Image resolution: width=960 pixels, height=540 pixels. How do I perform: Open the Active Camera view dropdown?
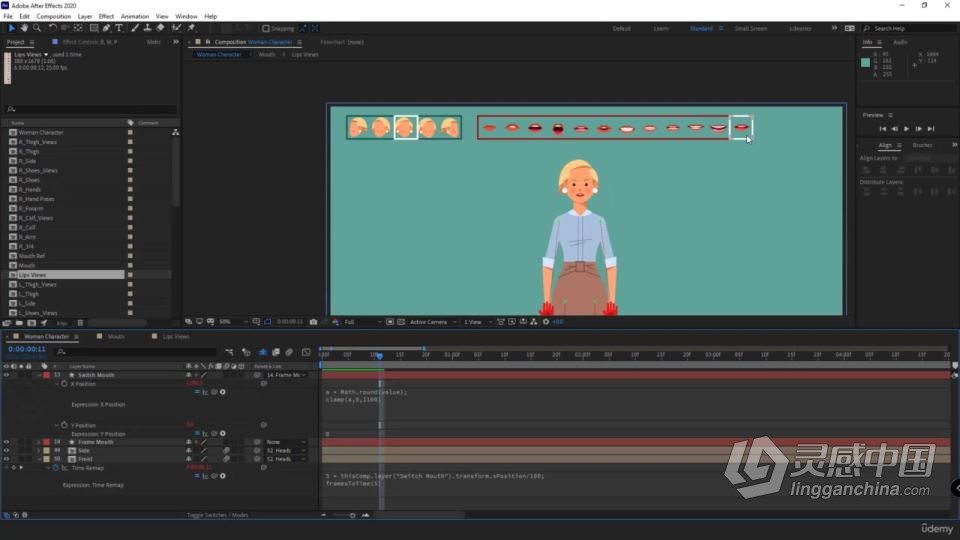click(433, 322)
